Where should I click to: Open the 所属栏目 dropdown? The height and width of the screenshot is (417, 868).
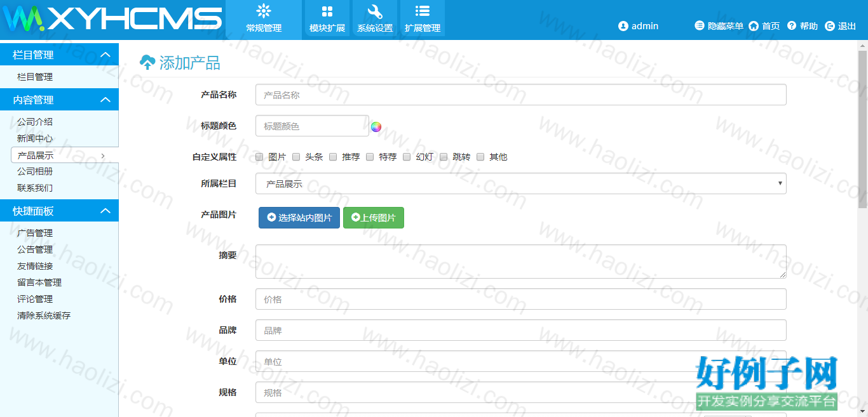(x=521, y=183)
